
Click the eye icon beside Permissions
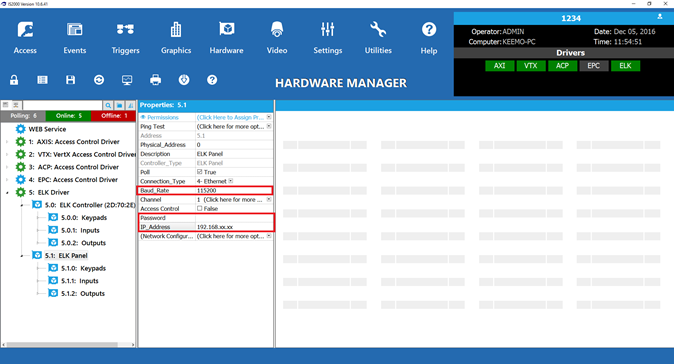pos(143,117)
